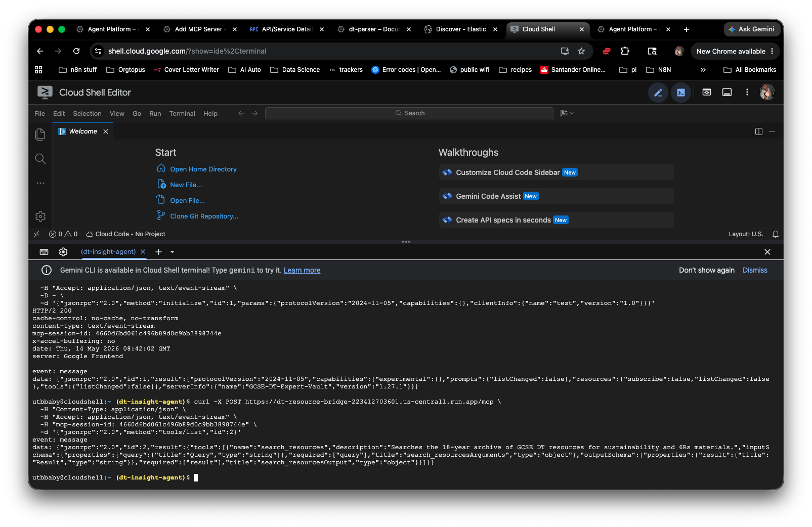Open the Cloud Shell more options menu
Screen dimensions: 812x527
click(x=747, y=92)
